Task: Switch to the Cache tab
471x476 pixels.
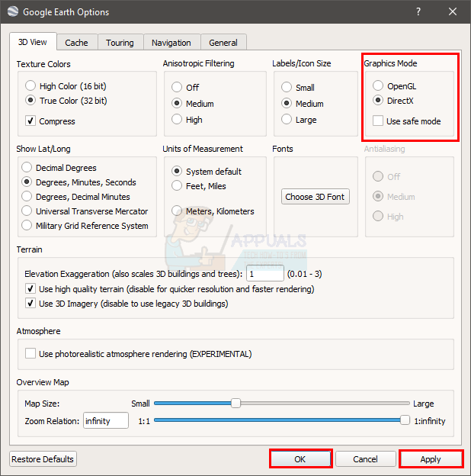Action: [x=77, y=43]
